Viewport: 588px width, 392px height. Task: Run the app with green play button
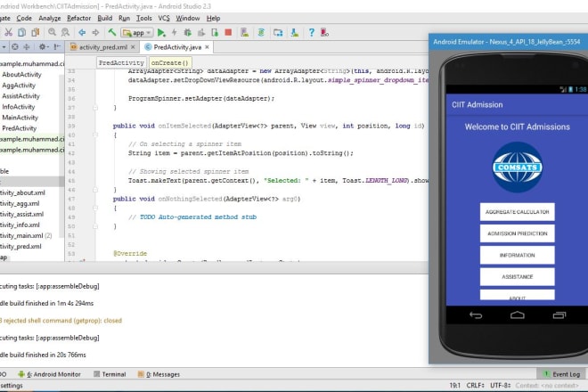(161, 33)
